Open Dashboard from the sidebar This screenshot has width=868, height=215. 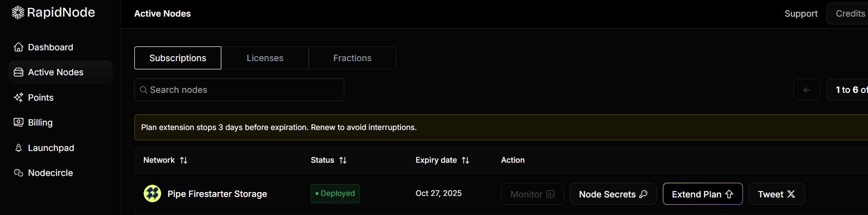click(50, 47)
